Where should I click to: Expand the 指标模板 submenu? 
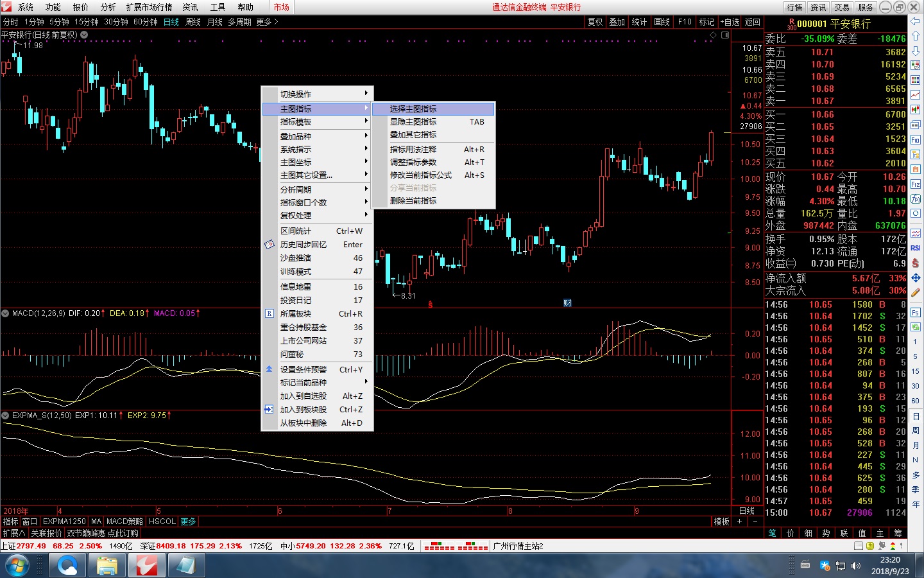318,121
